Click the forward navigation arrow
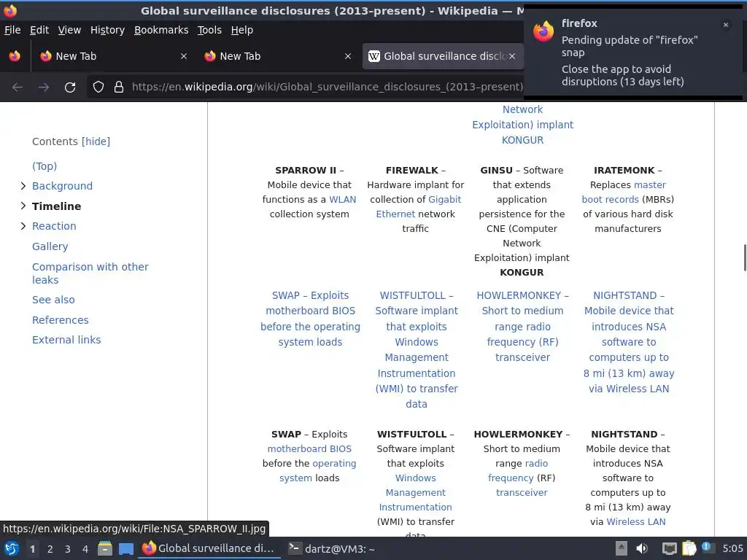747x560 pixels. coord(44,87)
